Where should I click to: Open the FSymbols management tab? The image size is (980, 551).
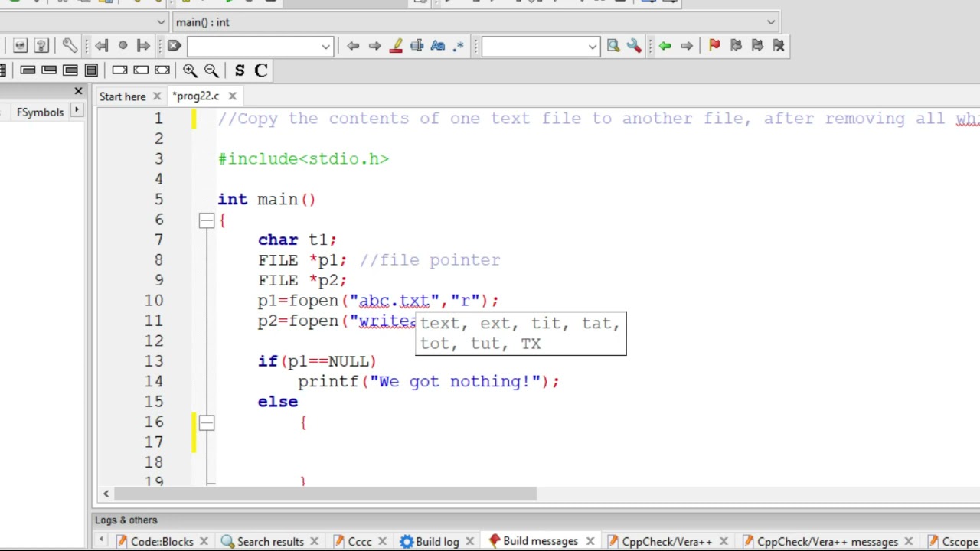click(41, 112)
